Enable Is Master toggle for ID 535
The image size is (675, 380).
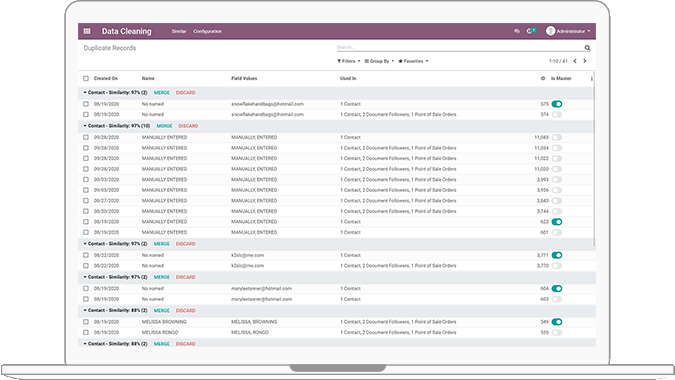click(557, 332)
